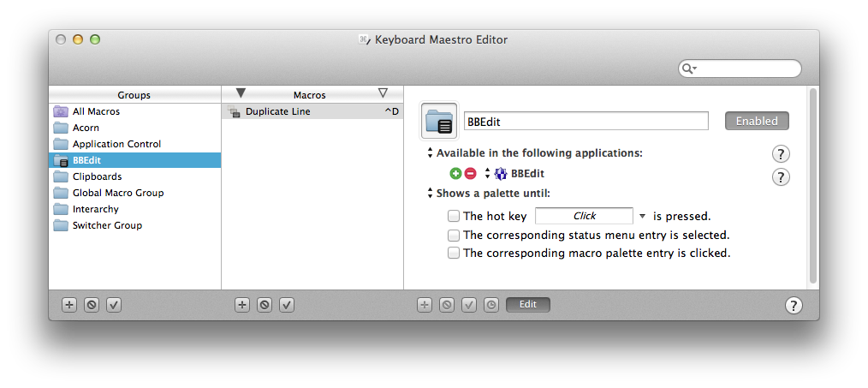This screenshot has height=388, width=868.
Task: Toggle enable for group using Groups checkmark
Action: (114, 305)
